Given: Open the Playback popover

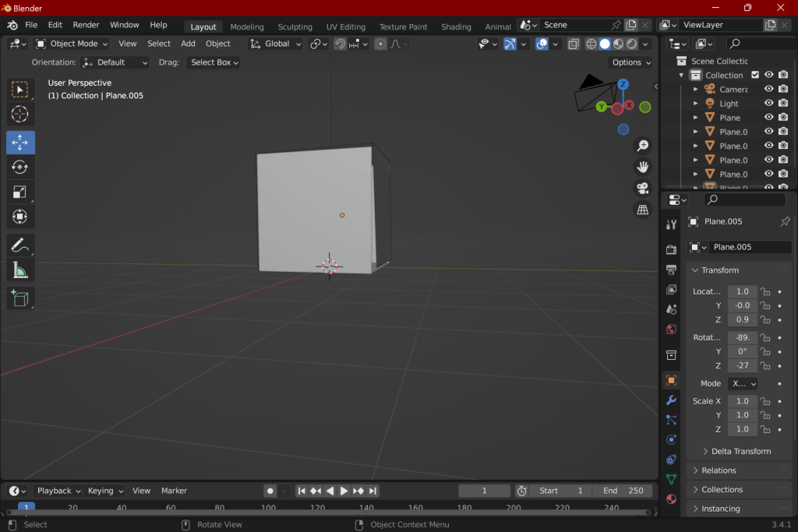Looking at the screenshot, I should (x=58, y=491).
